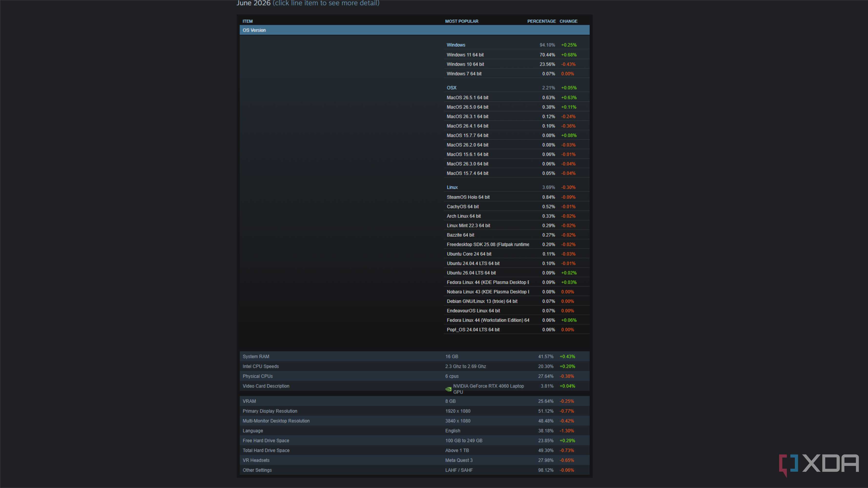Click the Linux 3.69% percentage value
The image size is (868, 488).
click(x=548, y=187)
